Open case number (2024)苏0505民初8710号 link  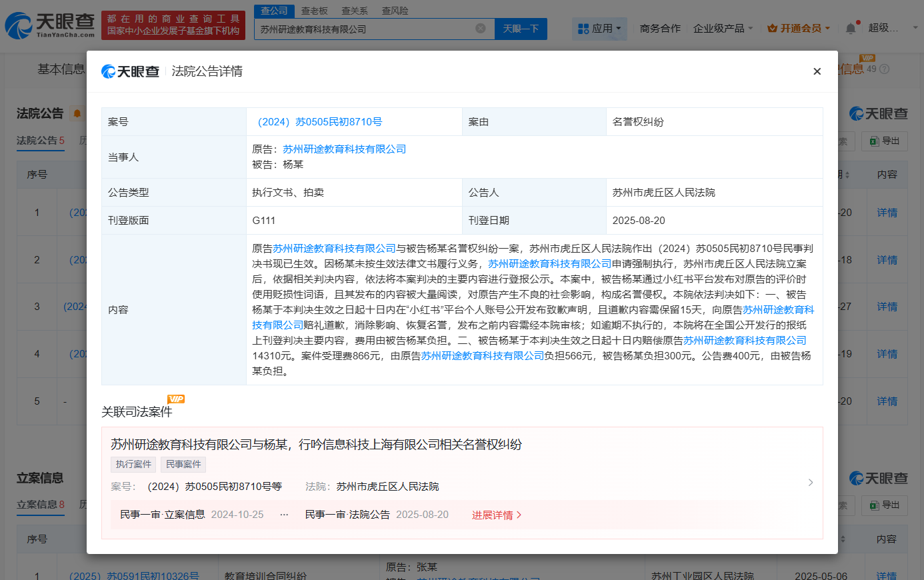coord(319,122)
